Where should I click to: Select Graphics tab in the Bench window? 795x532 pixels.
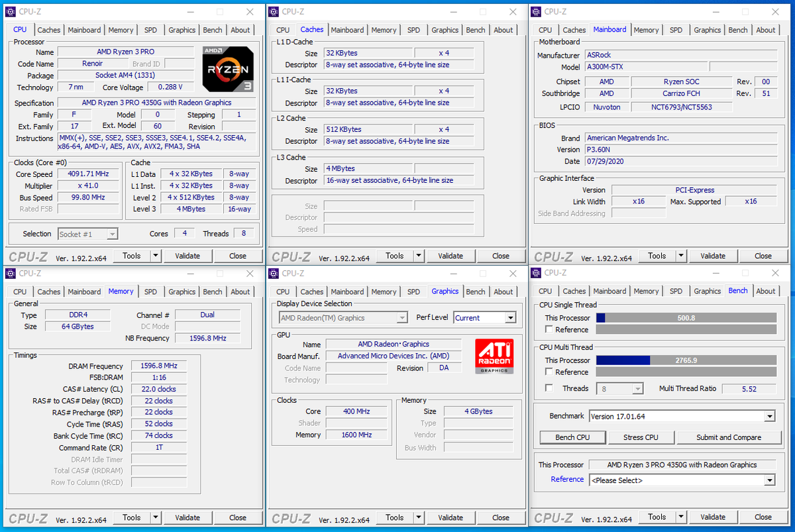[x=708, y=292]
